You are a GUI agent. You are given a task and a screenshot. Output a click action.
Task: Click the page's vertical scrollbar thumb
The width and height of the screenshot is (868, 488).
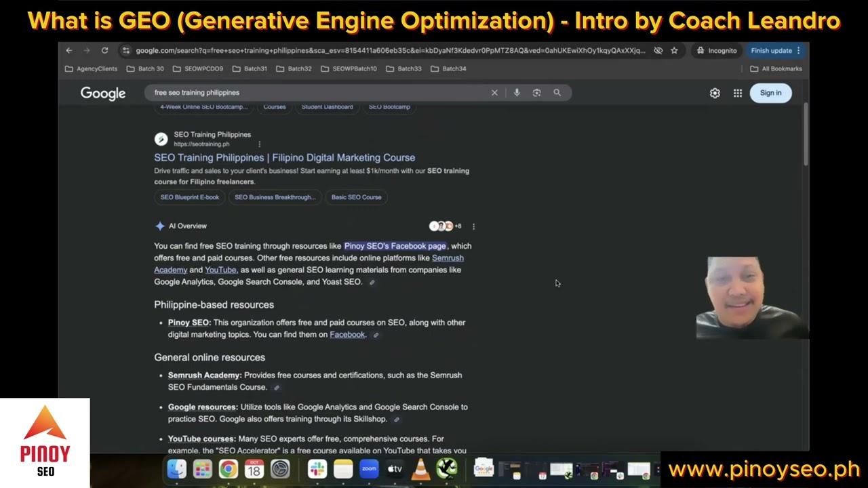[x=806, y=134]
